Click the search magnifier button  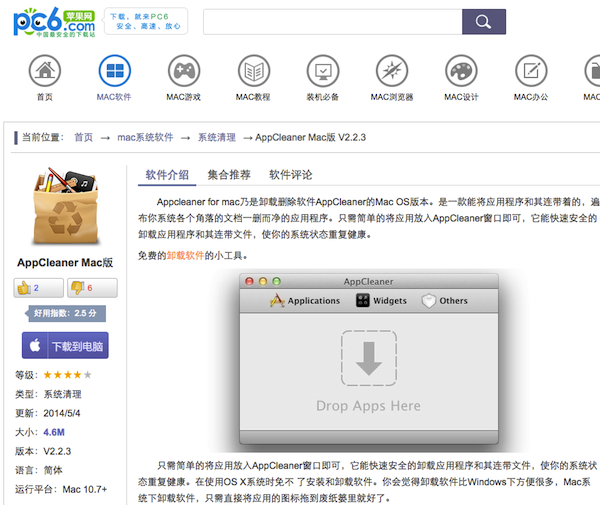(x=484, y=22)
